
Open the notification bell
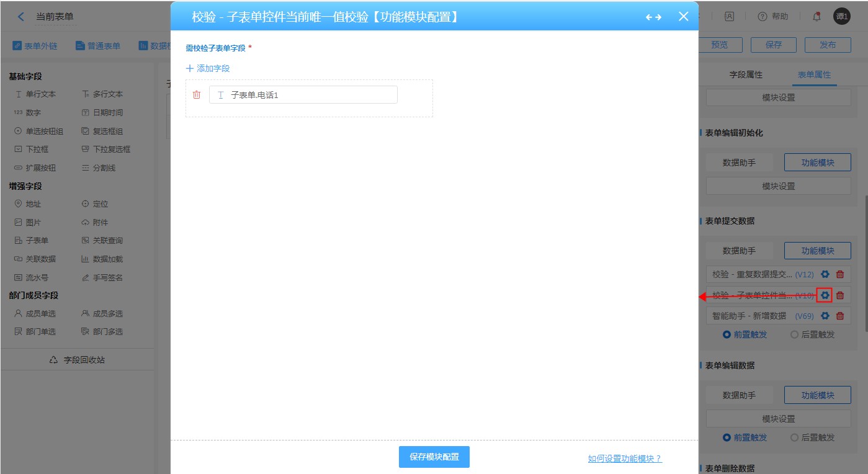coord(817,17)
